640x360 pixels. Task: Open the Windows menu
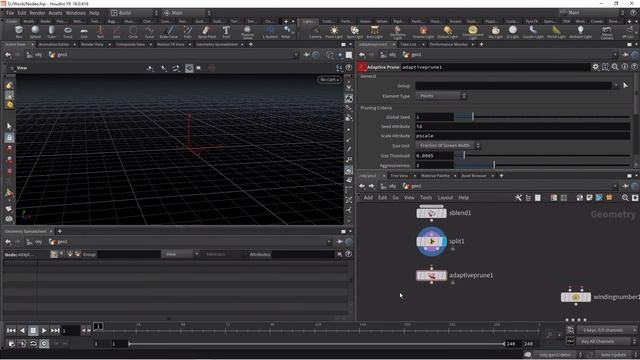76,13
